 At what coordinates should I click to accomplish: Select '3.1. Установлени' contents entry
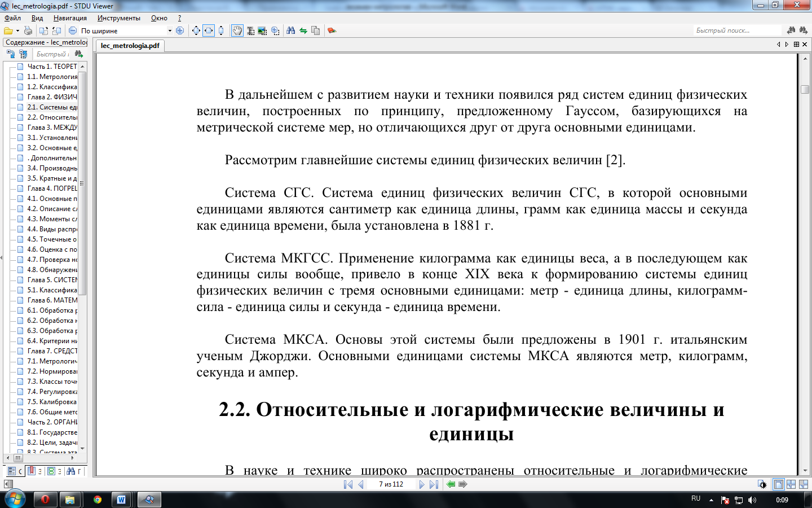coord(52,138)
